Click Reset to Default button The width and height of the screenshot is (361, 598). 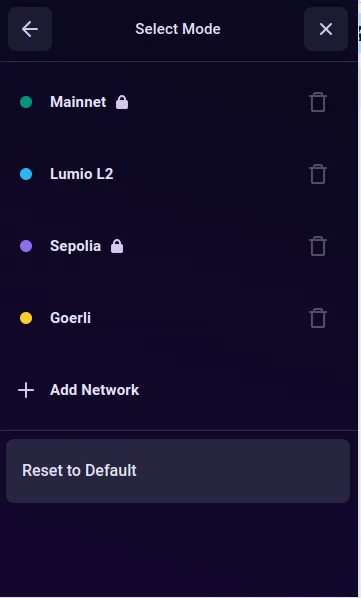tap(178, 471)
